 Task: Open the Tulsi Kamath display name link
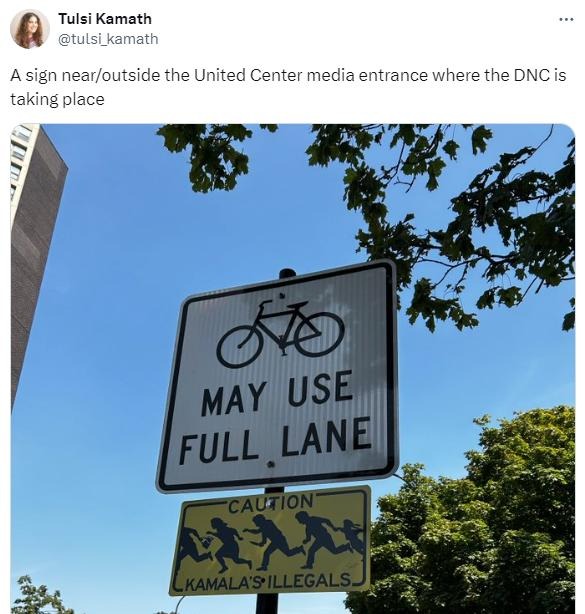pos(105,19)
